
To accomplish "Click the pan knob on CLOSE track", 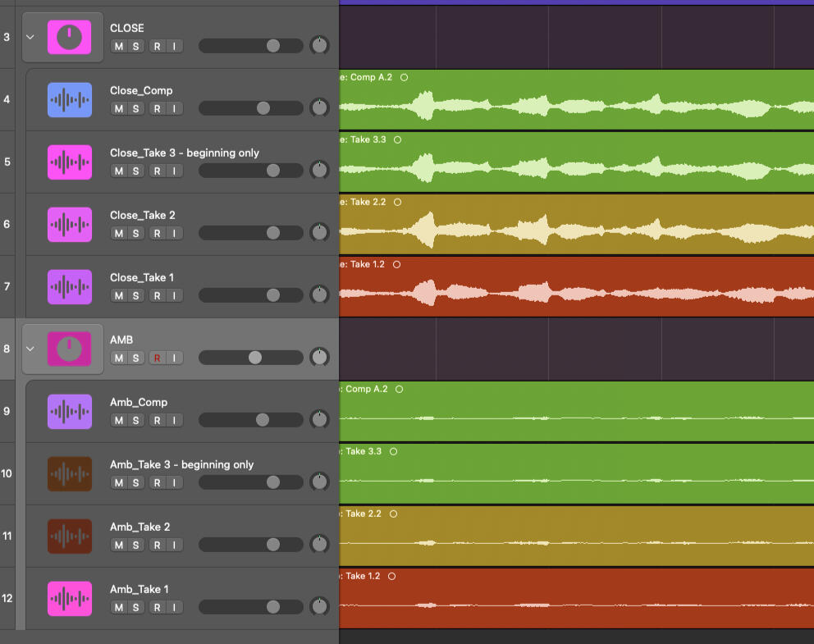I will coord(319,46).
